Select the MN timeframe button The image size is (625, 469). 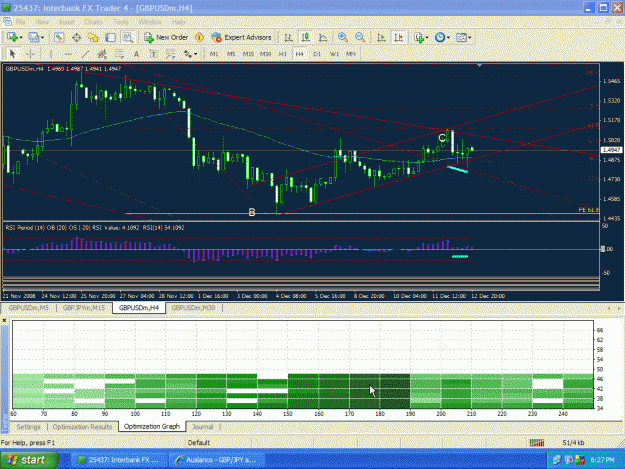pos(351,54)
